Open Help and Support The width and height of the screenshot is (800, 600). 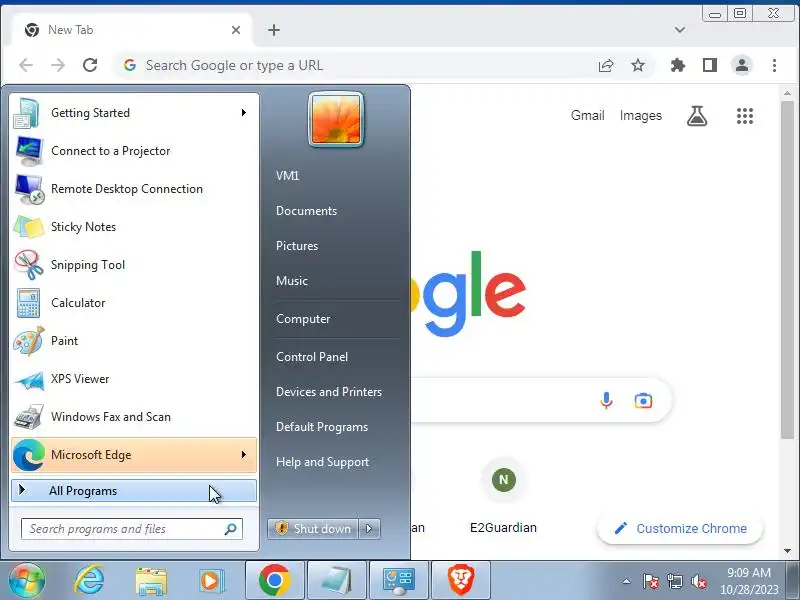tap(322, 462)
